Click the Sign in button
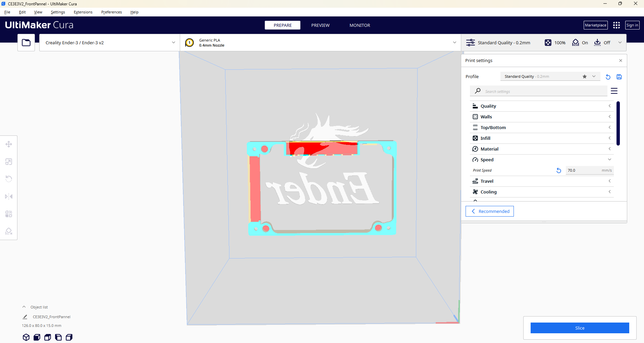The width and height of the screenshot is (644, 343). pyautogui.click(x=632, y=25)
